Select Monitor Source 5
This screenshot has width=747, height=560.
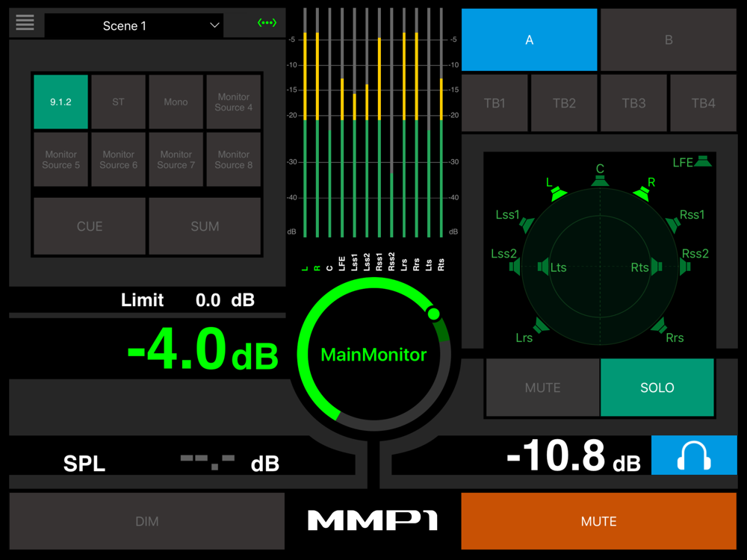click(61, 160)
